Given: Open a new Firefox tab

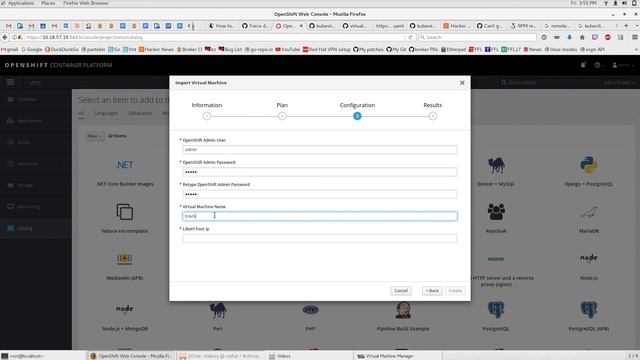Looking at the screenshot, I should point(626,26).
